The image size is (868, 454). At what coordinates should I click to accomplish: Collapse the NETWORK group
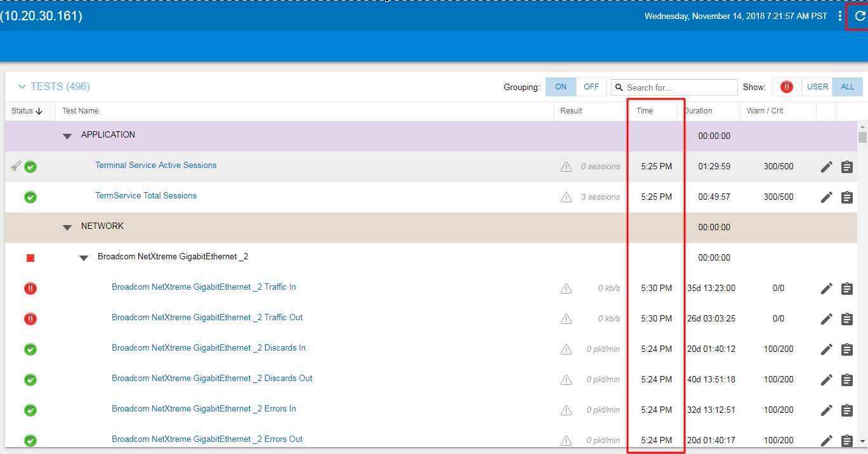67,227
